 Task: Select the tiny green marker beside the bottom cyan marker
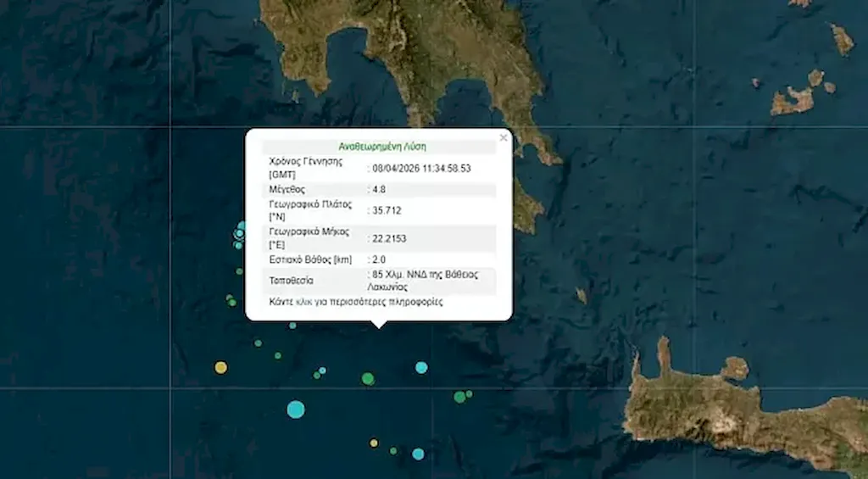393,450
